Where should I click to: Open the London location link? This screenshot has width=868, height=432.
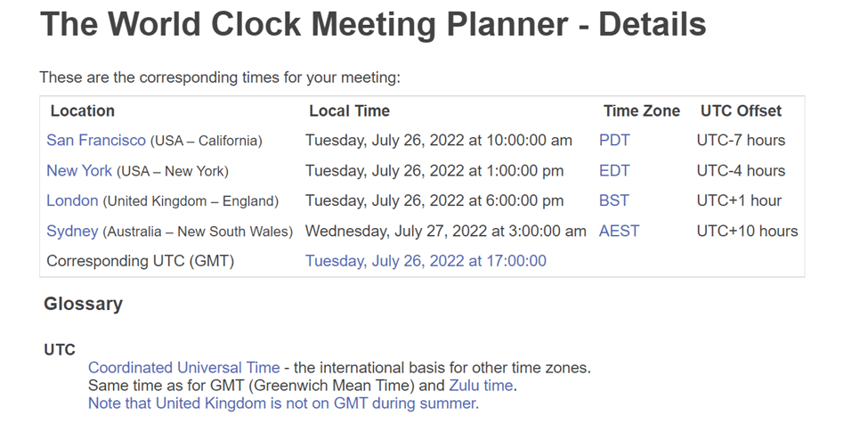72,201
